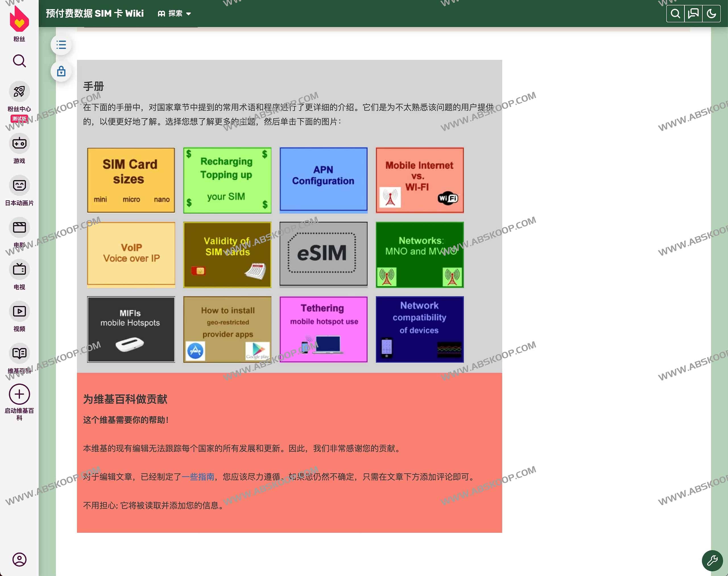Toggle dark mode with the moon icon
This screenshot has width=728, height=576.
(712, 13)
